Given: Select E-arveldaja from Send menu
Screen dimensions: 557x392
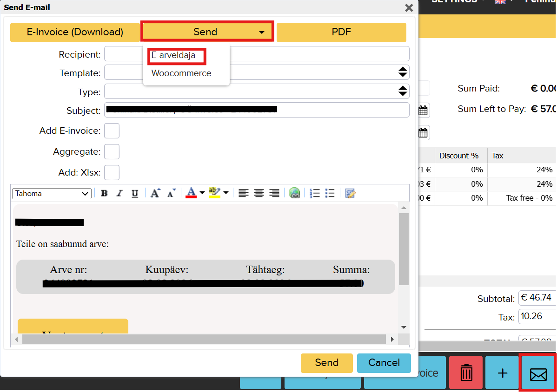Looking at the screenshot, I should pos(173,55).
